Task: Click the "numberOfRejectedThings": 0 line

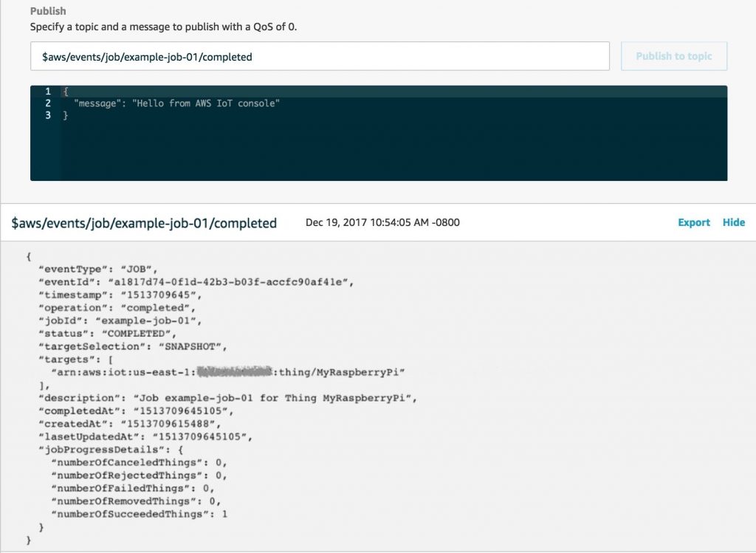Action: (139, 475)
